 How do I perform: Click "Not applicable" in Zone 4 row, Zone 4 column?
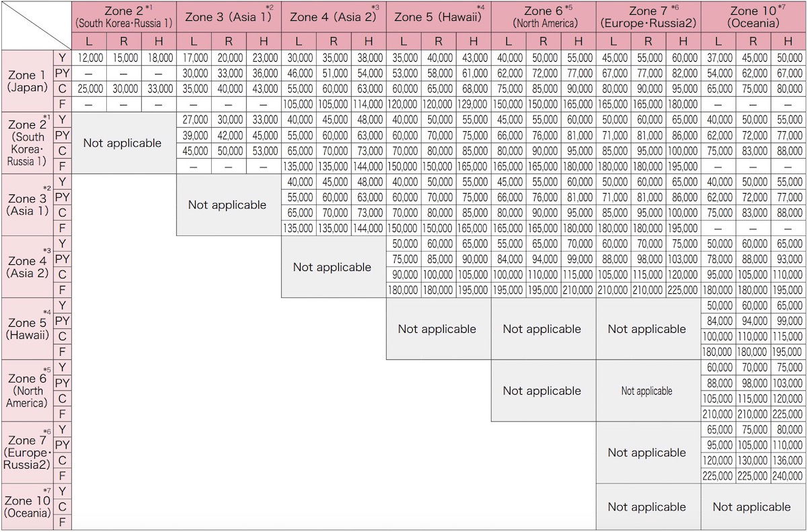click(332, 267)
